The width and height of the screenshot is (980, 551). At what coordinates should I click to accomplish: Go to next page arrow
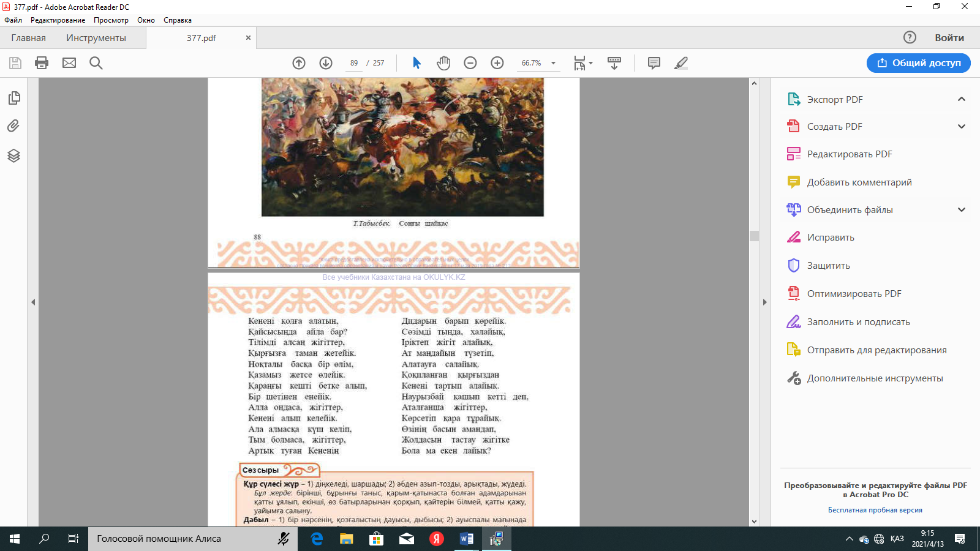point(326,63)
